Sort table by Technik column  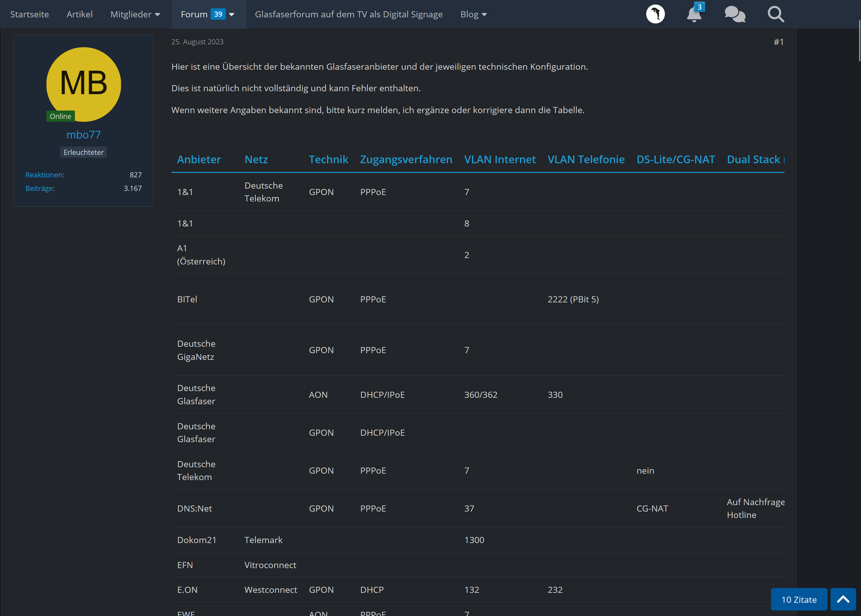coord(329,160)
